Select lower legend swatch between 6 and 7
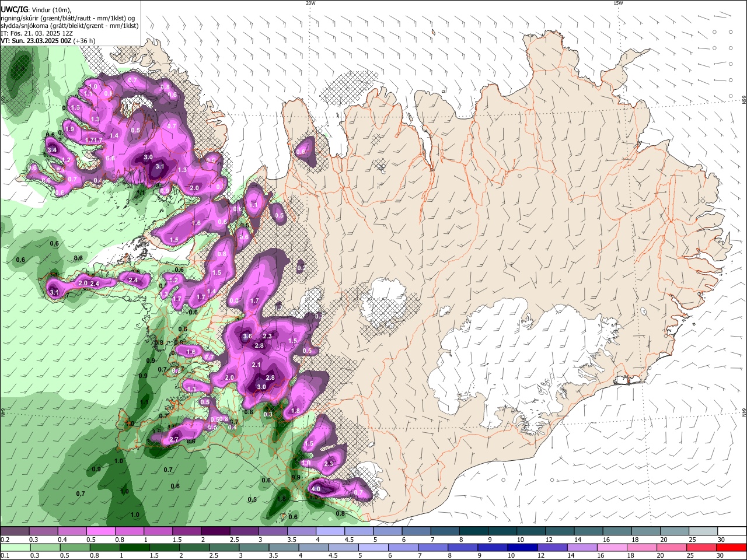The width and height of the screenshot is (747, 560). point(403,547)
